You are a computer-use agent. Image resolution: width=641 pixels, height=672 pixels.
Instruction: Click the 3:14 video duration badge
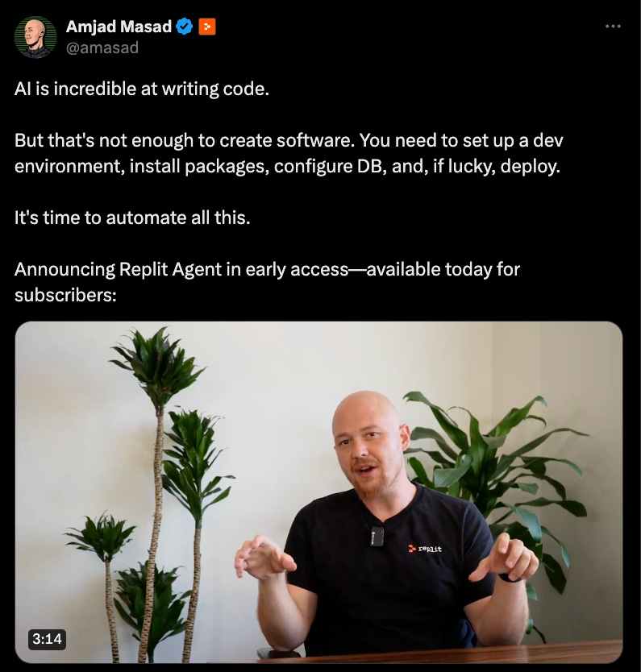click(47, 639)
